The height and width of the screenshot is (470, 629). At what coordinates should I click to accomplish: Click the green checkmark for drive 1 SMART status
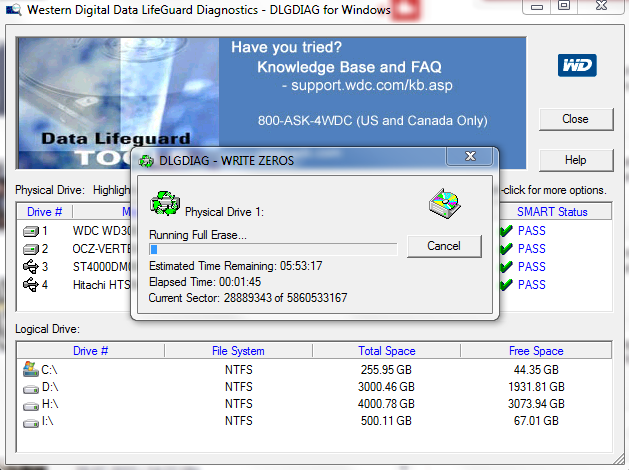506,231
